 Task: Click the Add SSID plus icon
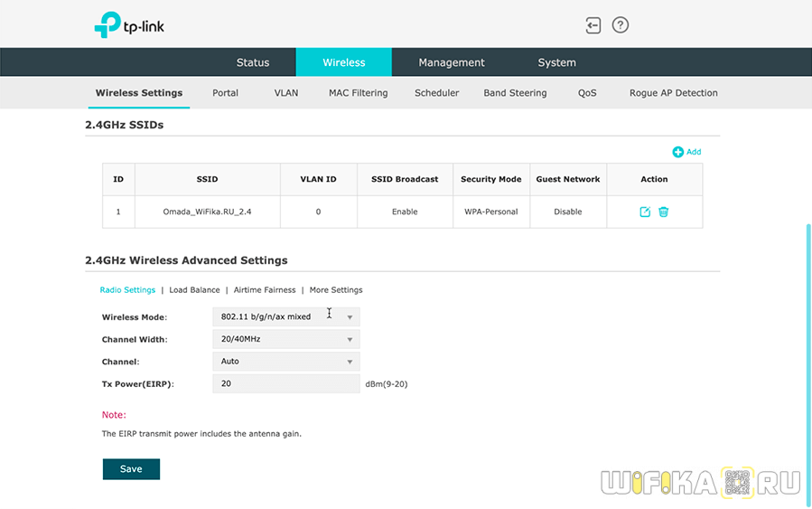(678, 152)
